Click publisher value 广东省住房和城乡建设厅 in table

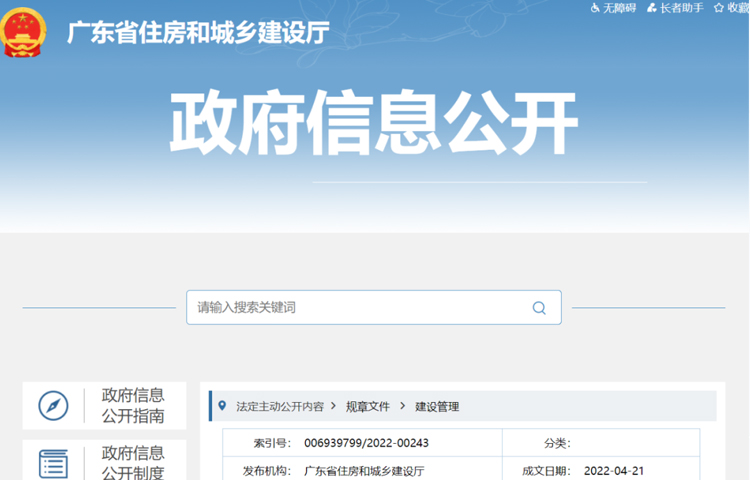364,471
